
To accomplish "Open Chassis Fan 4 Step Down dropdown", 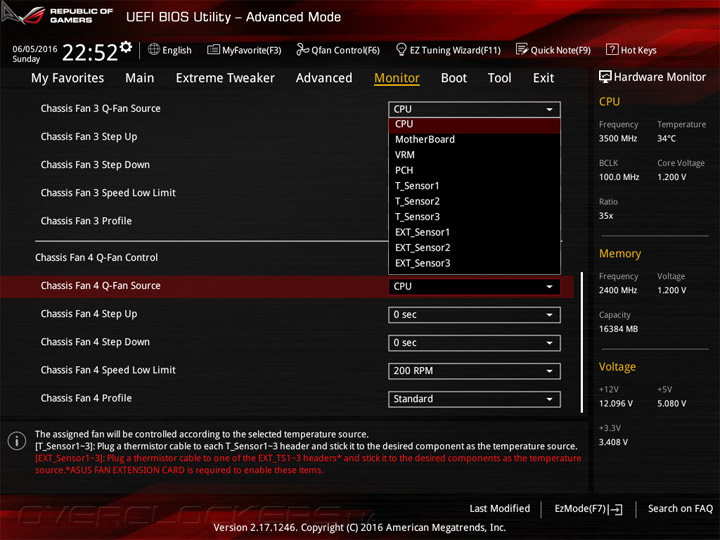I will (474, 343).
